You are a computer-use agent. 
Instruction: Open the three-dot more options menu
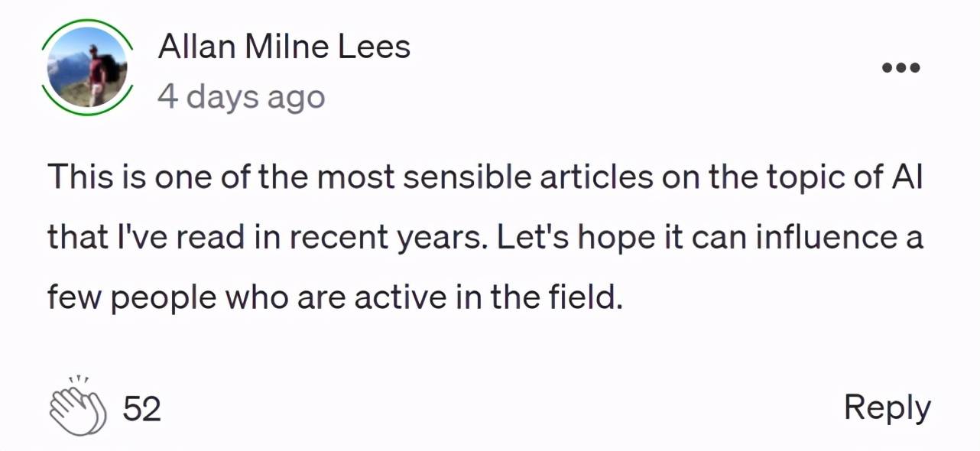(901, 67)
